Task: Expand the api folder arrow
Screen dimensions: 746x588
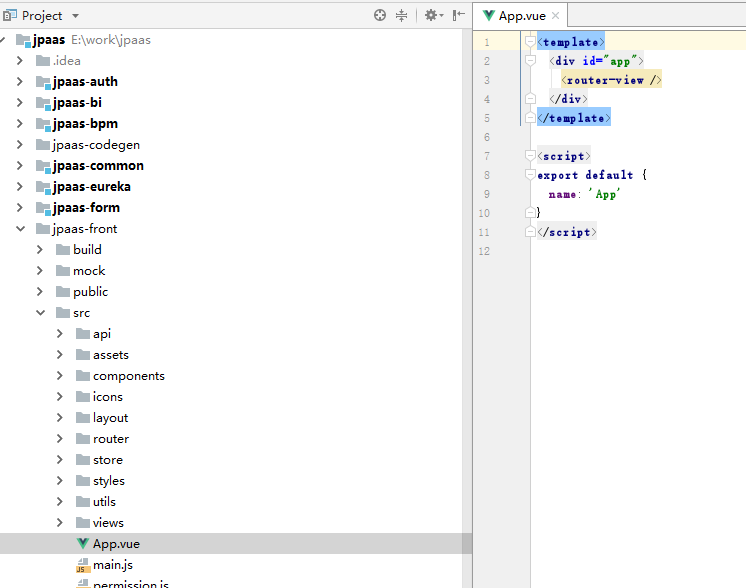Action: (60, 333)
